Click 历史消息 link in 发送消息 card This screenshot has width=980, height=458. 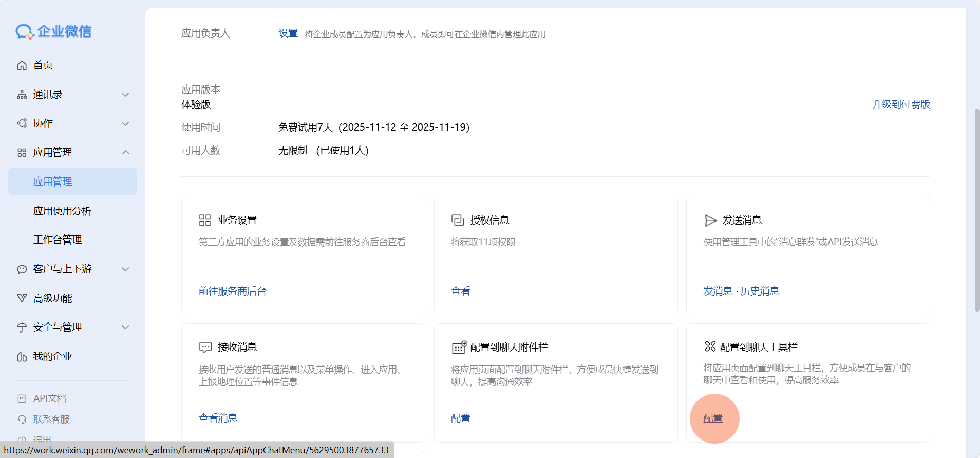(x=760, y=291)
